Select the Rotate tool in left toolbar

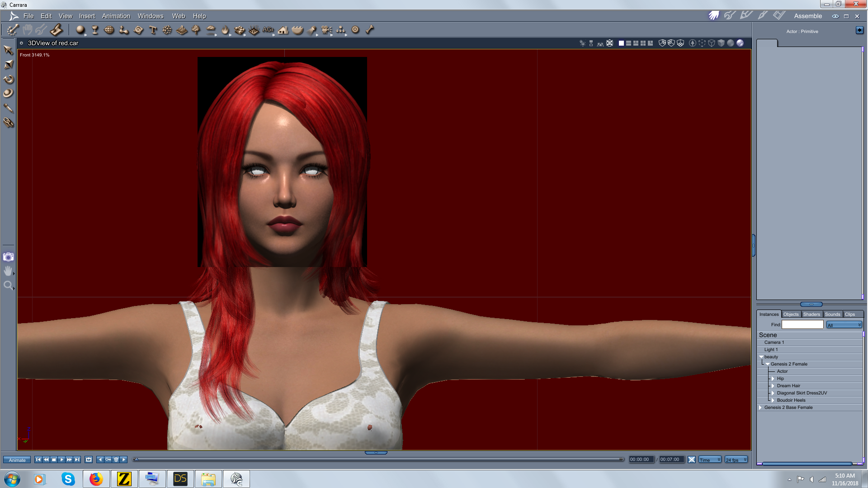pos(8,79)
